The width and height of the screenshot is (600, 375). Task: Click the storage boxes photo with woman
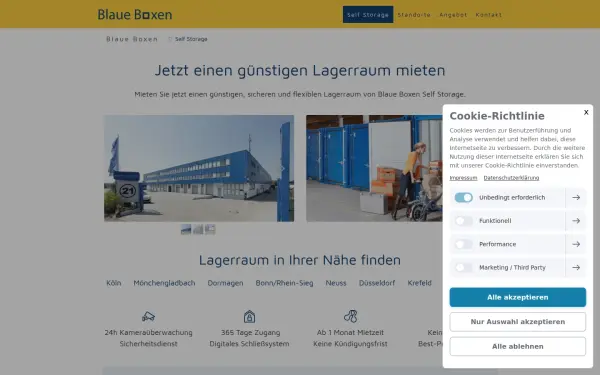click(x=374, y=168)
